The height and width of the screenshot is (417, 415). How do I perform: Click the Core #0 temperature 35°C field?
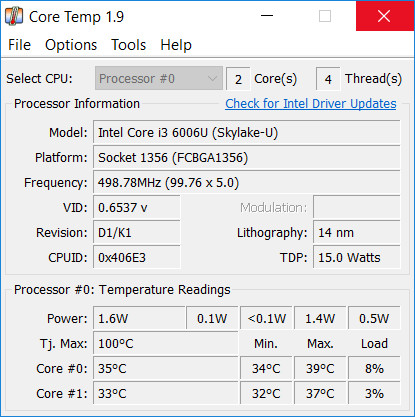166,369
